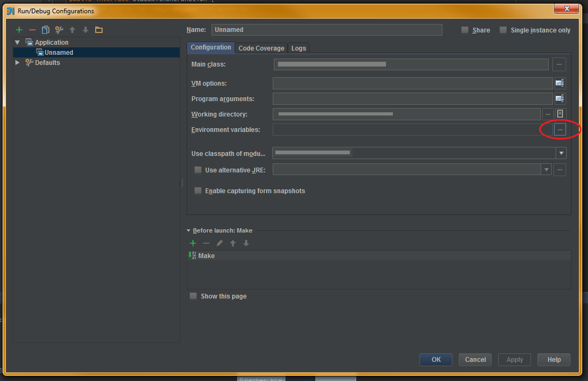Open the alternative JRE dropdown arrow
The height and width of the screenshot is (381, 588).
[547, 170]
